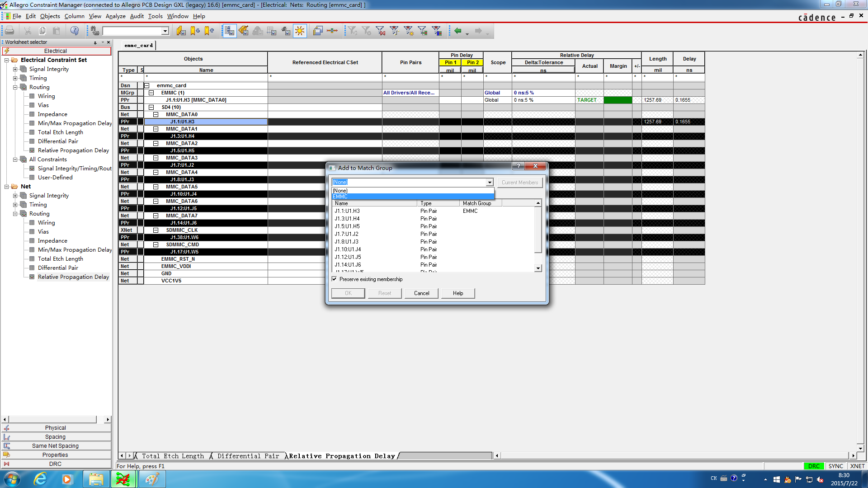Click the Find binoculars icon

pyautogui.click(x=94, y=31)
